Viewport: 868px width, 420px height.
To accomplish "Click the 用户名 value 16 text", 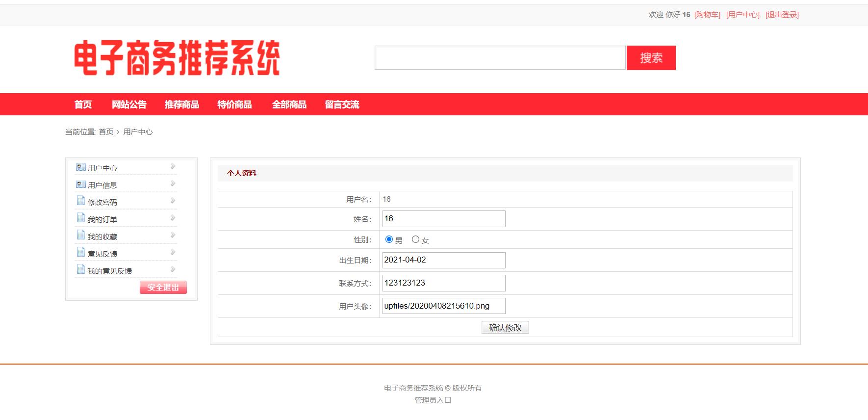I will point(386,199).
